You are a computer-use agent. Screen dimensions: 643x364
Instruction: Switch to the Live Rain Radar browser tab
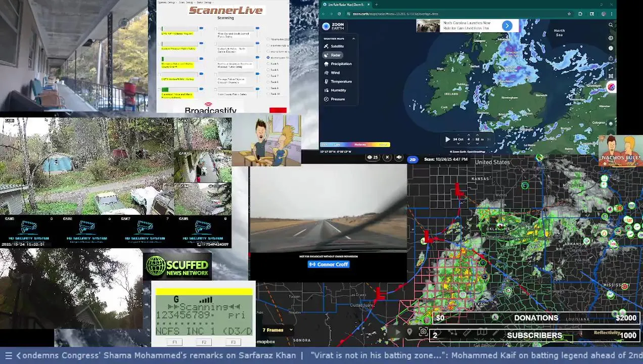coord(346,5)
